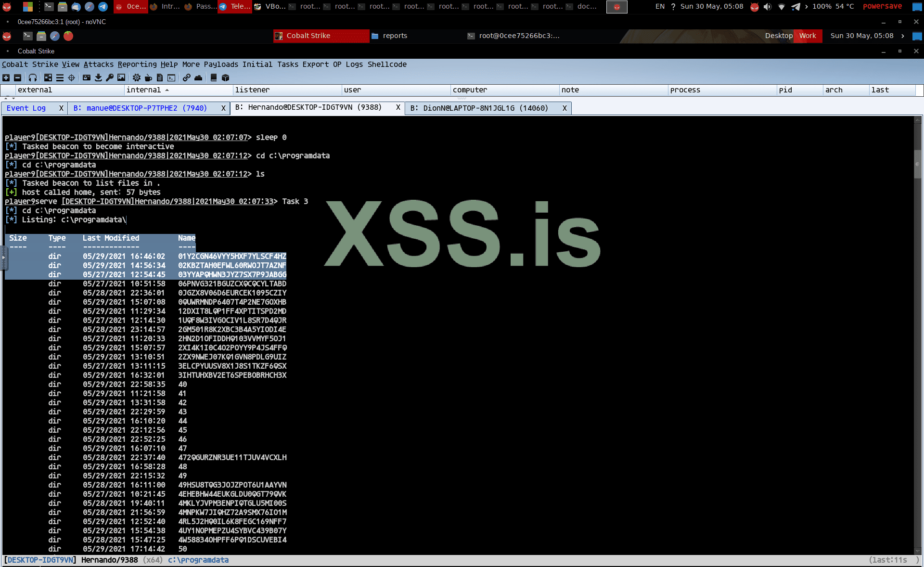The height and width of the screenshot is (567, 924).
Task: Click the chain link Host File icon
Action: (x=187, y=77)
